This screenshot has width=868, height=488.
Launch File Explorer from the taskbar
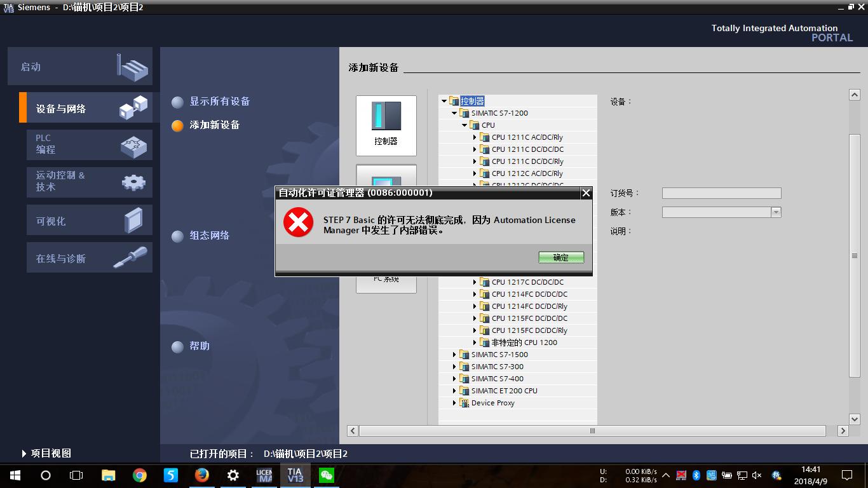[109, 475]
